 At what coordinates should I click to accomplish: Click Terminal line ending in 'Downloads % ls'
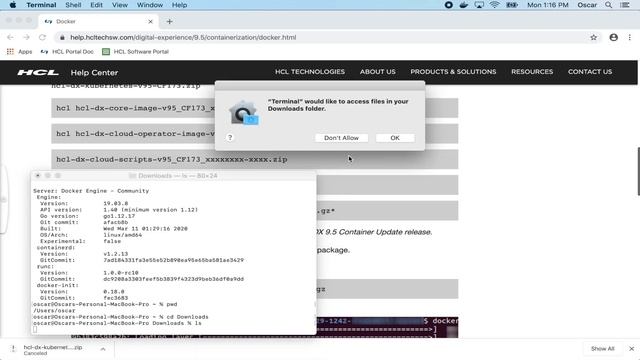pos(117,323)
